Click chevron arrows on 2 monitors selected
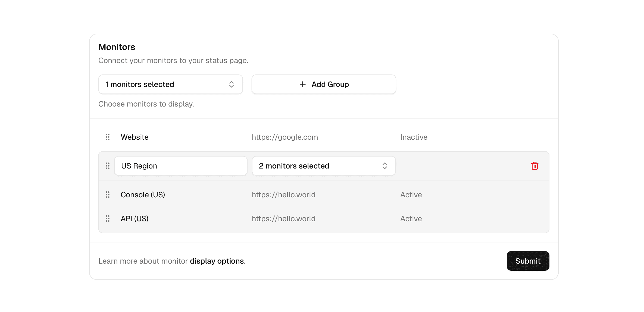This screenshot has width=644, height=312. (x=384, y=166)
